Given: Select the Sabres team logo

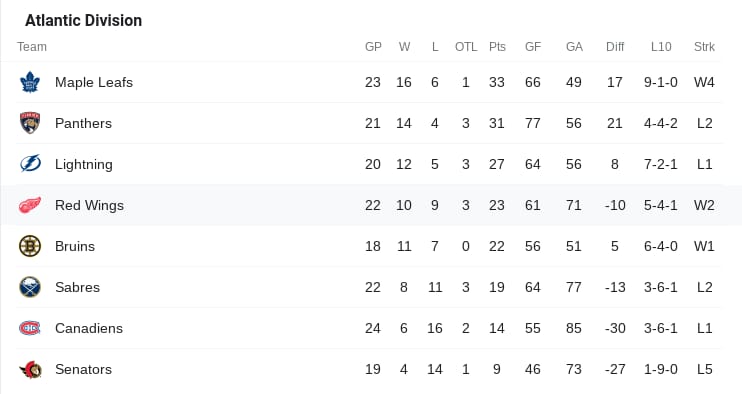Looking at the screenshot, I should 30,287.
